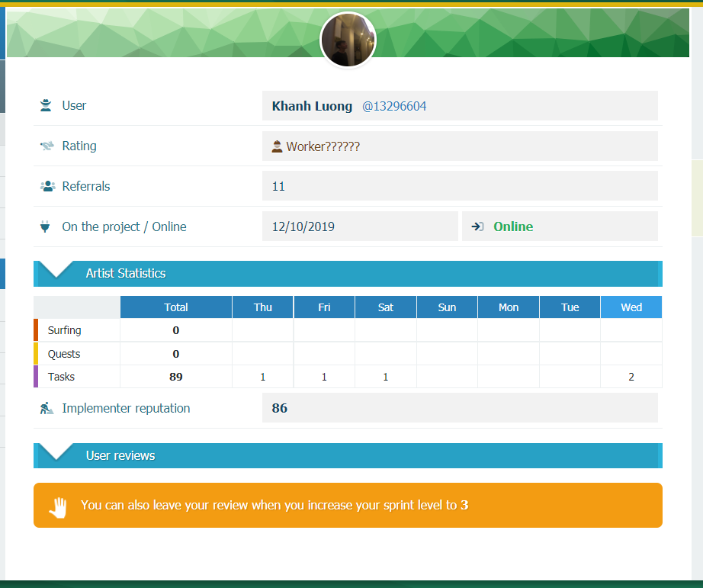Image resolution: width=703 pixels, height=588 pixels.
Task: Click the green Online status text
Action: point(513,227)
